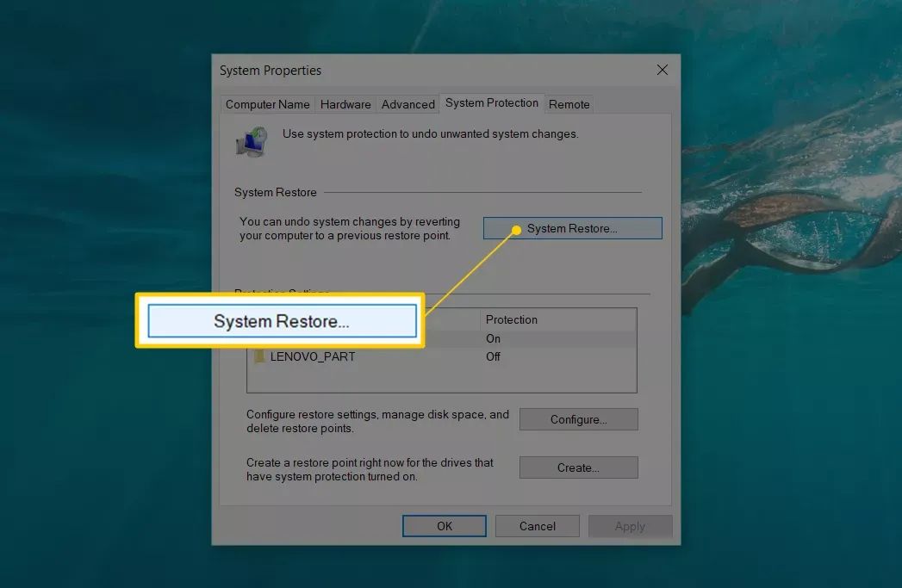Viewport: 902px width, 588px height.
Task: Click the greyed-out Apply button
Action: (x=630, y=526)
